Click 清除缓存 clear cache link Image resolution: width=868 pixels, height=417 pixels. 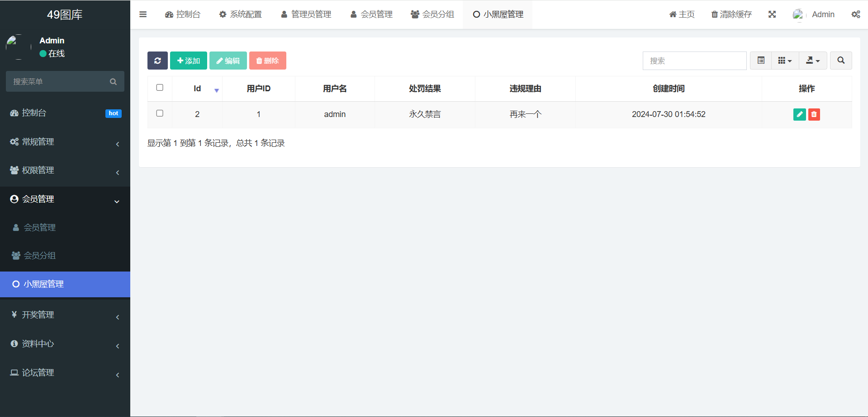coord(731,14)
